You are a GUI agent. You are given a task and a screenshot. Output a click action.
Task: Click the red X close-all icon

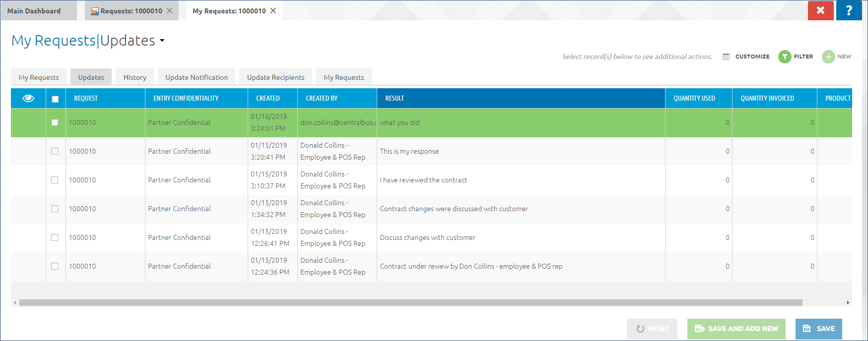point(820,10)
